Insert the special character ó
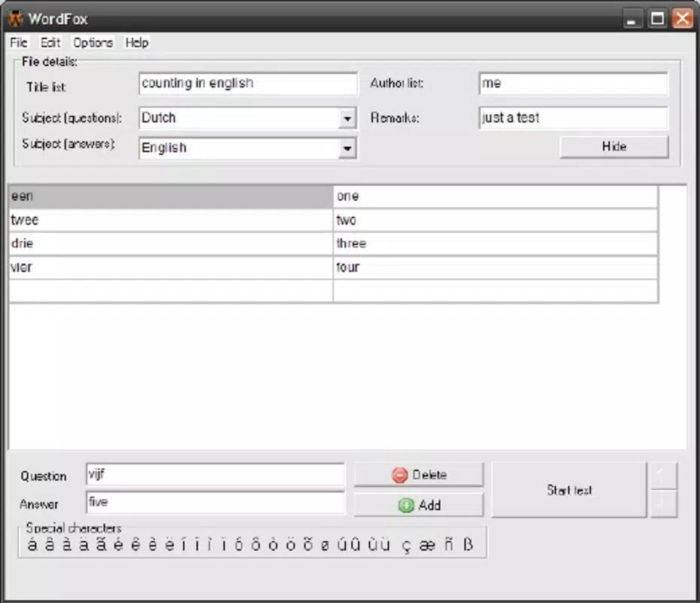This screenshot has width=700, height=603. (x=238, y=544)
